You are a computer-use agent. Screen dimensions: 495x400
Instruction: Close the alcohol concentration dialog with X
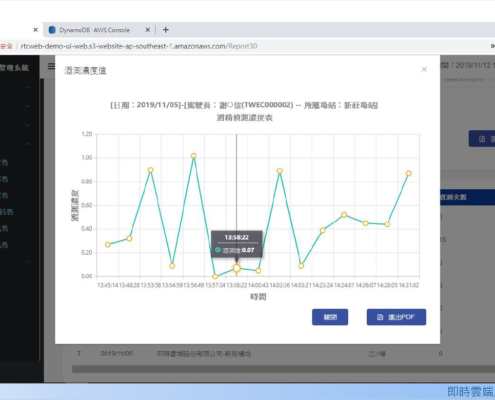(424, 69)
